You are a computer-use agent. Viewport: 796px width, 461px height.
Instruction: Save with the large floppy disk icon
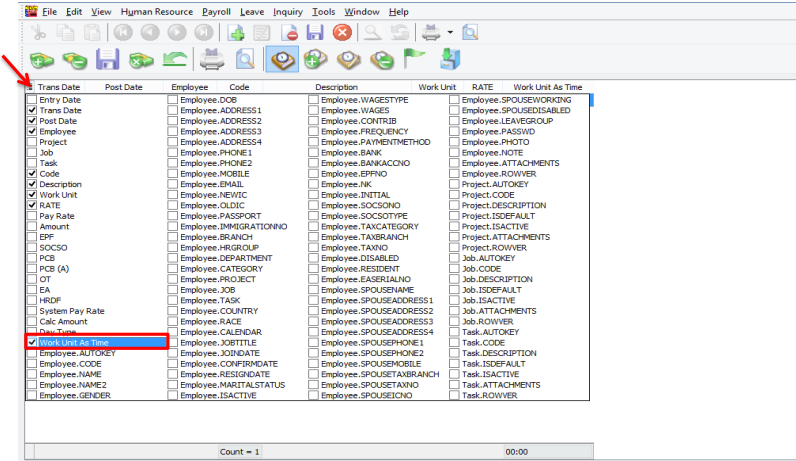[x=108, y=59]
